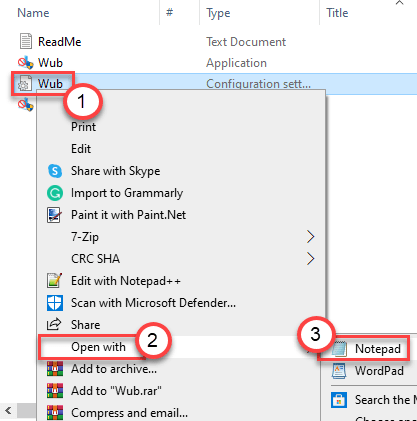The image size is (417, 421).
Task: Click the Title column header
Action: click(x=337, y=13)
